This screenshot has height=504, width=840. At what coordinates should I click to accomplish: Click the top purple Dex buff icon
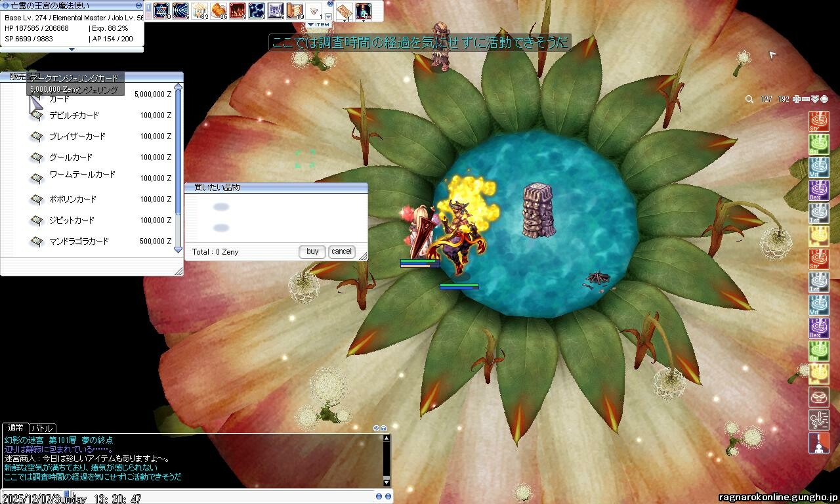(x=818, y=190)
